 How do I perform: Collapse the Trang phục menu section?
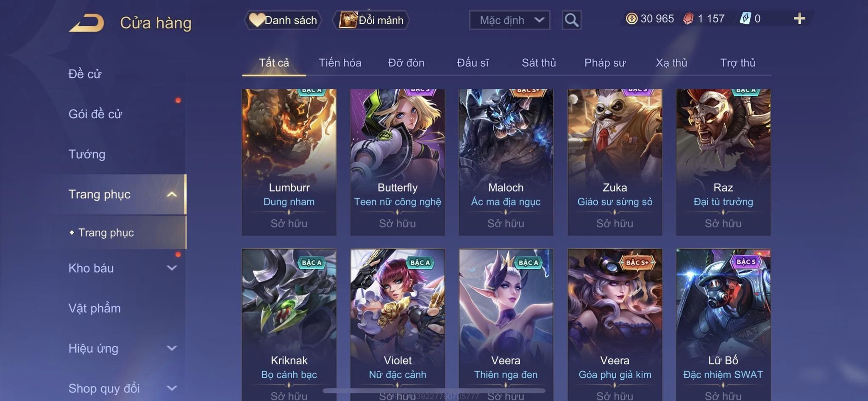click(122, 194)
